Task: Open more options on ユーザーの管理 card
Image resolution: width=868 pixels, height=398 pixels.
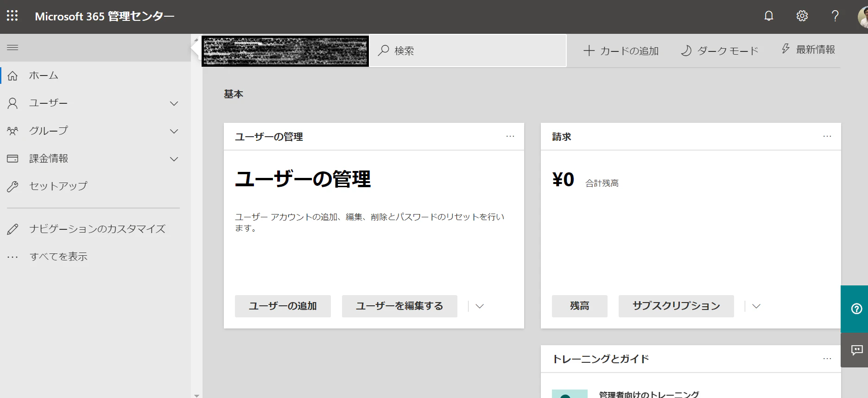Action: 510,136
